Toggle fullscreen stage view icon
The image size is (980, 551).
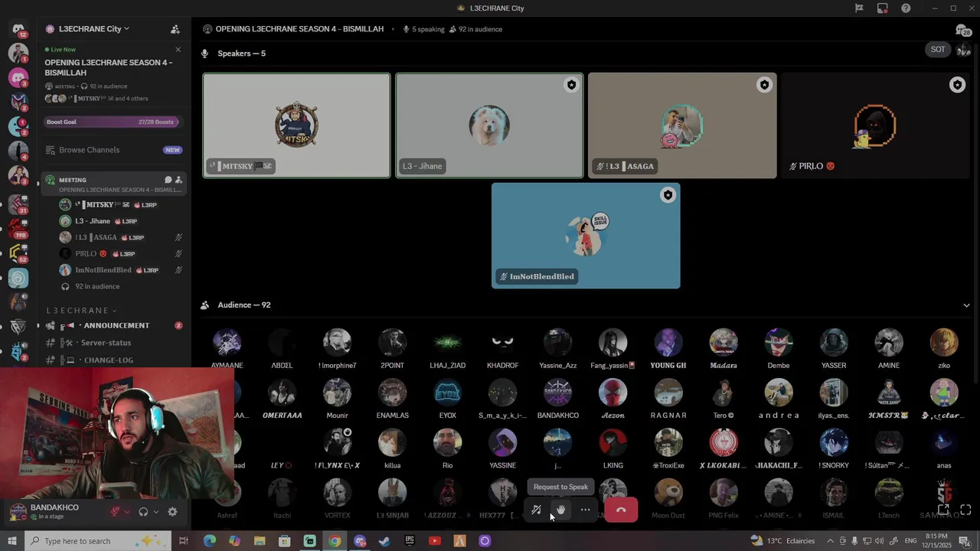point(965,510)
